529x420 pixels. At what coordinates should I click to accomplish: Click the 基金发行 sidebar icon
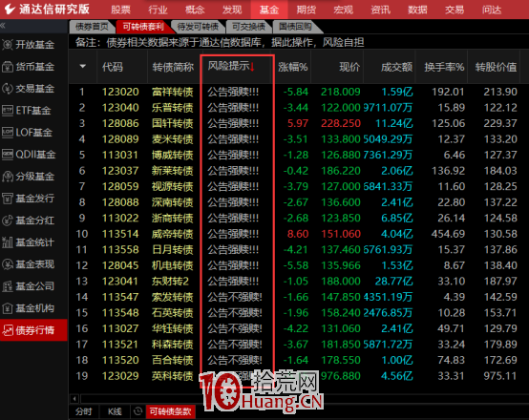click(7, 198)
